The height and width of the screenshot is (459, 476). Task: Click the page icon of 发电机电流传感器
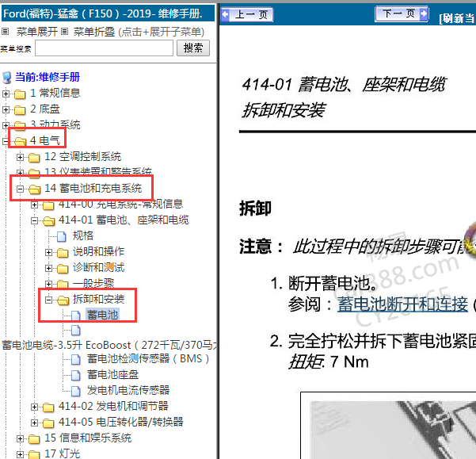[x=76, y=392]
